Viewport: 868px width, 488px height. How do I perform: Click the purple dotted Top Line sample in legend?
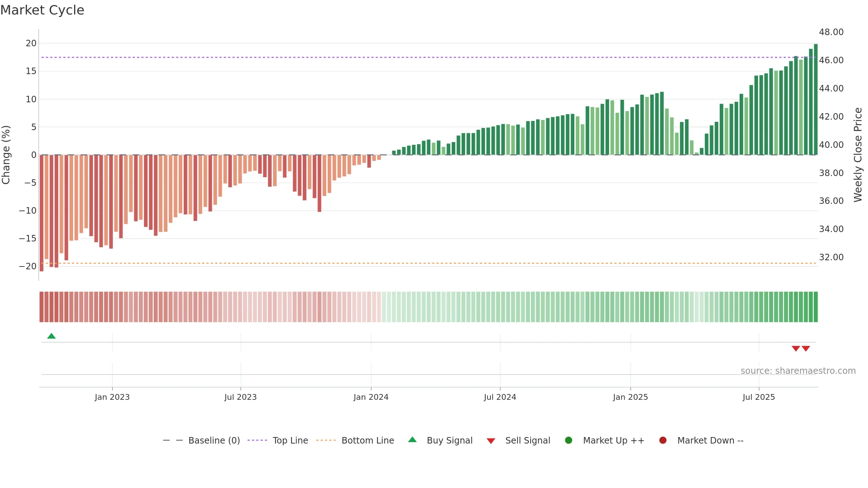tap(257, 440)
